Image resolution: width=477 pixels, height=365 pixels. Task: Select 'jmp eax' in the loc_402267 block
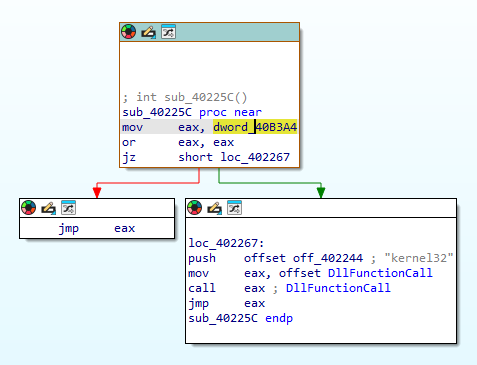(x=227, y=303)
